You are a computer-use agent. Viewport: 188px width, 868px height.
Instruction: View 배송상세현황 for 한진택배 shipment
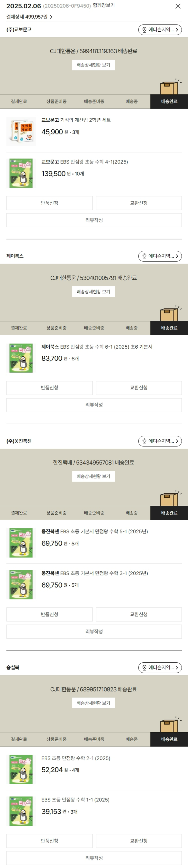[93, 476]
